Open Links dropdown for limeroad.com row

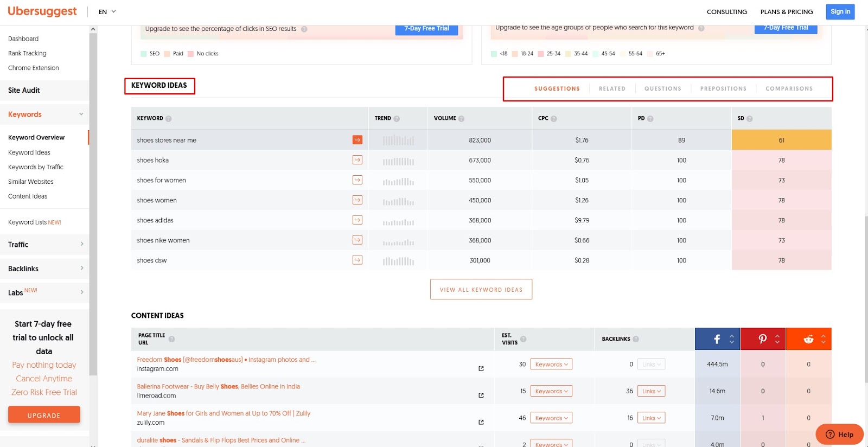652,391
